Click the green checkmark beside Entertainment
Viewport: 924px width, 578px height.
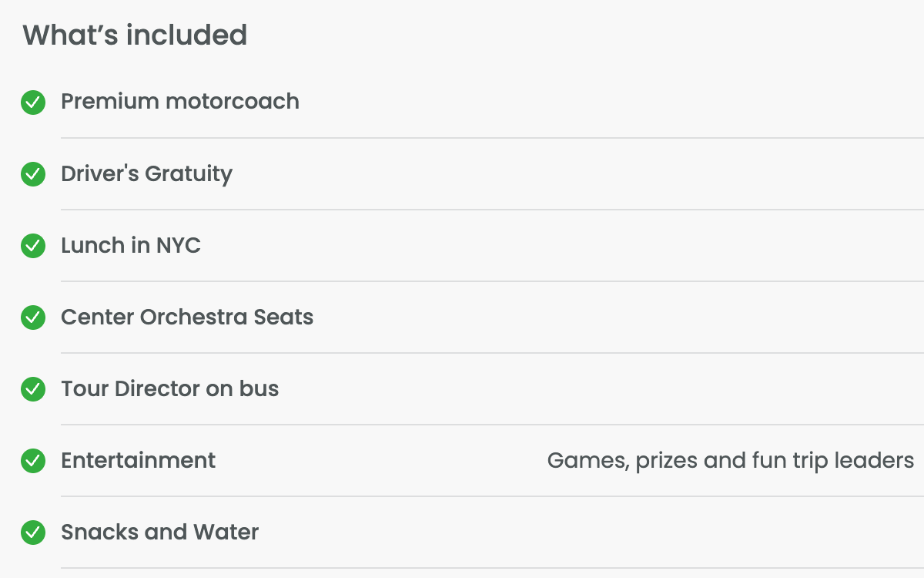(33, 460)
